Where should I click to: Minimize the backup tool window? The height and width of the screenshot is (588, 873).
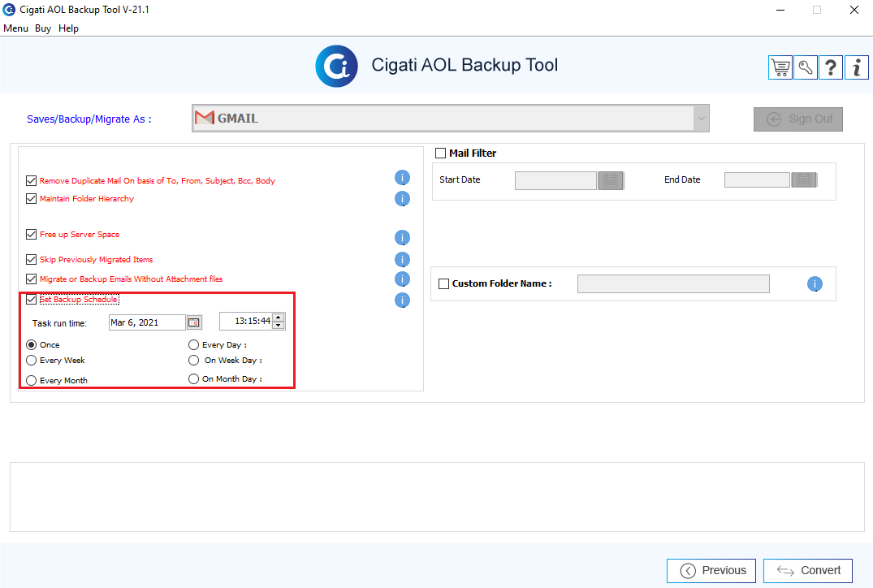780,10
